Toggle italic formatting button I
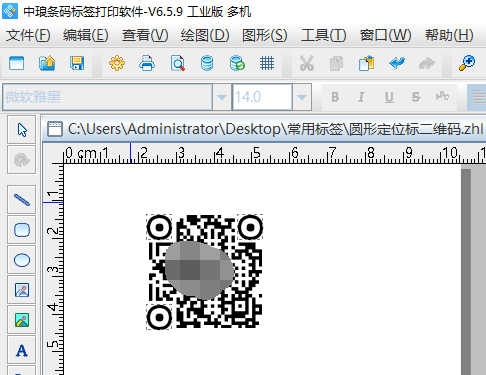486x375 pixels. 361,97
